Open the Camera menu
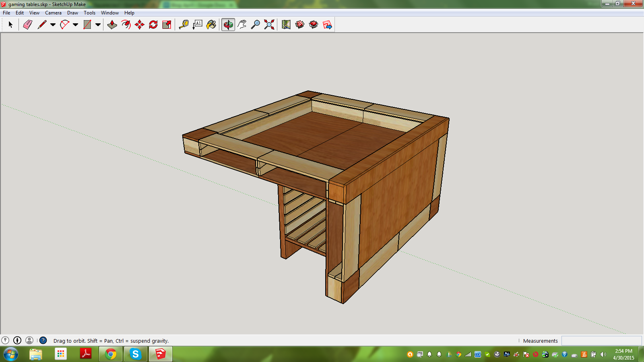The image size is (644, 362). pos(53,13)
